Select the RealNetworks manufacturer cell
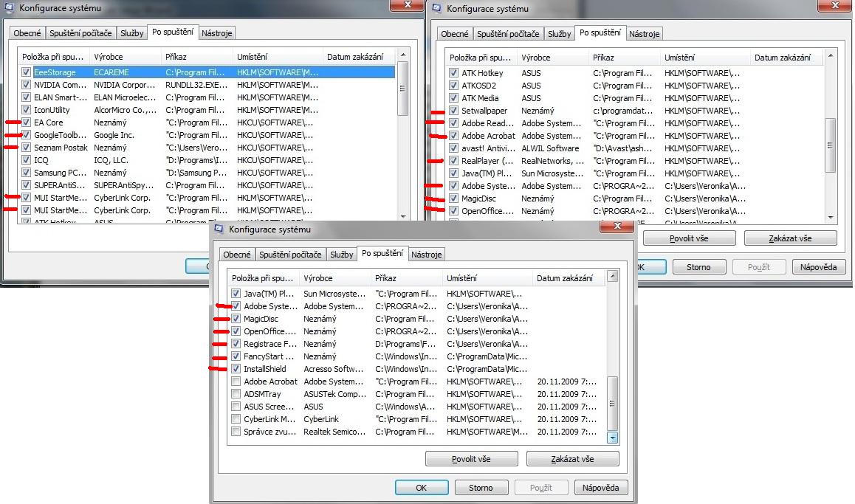The image size is (855, 504). tap(552, 160)
